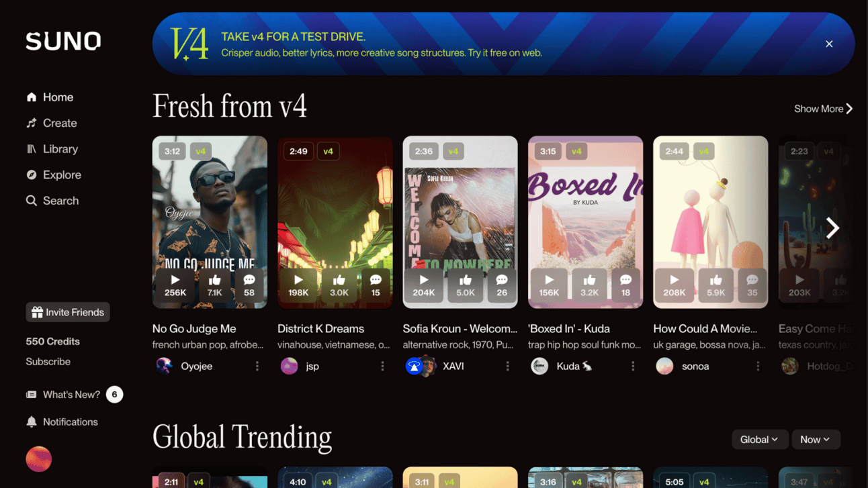Click the Subscribe link
Screen dimensions: 868x488
pyautogui.click(x=48, y=361)
